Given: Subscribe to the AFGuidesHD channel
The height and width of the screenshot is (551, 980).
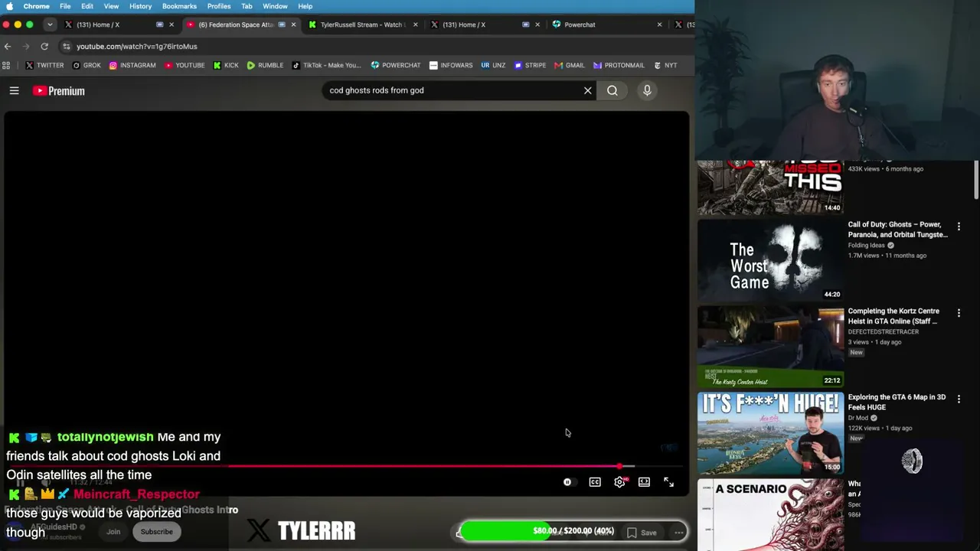Looking at the screenshot, I should coord(156,532).
